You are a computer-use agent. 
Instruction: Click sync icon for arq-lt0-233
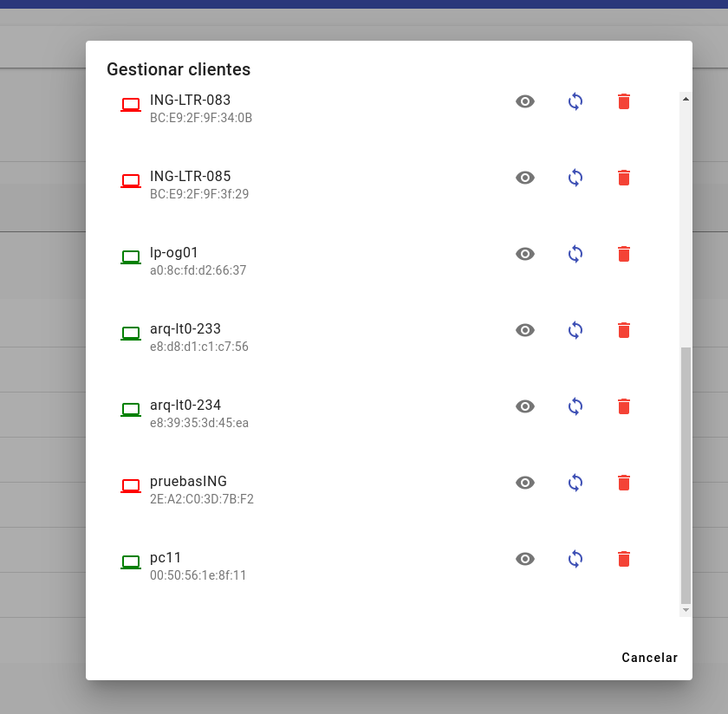pyautogui.click(x=575, y=330)
